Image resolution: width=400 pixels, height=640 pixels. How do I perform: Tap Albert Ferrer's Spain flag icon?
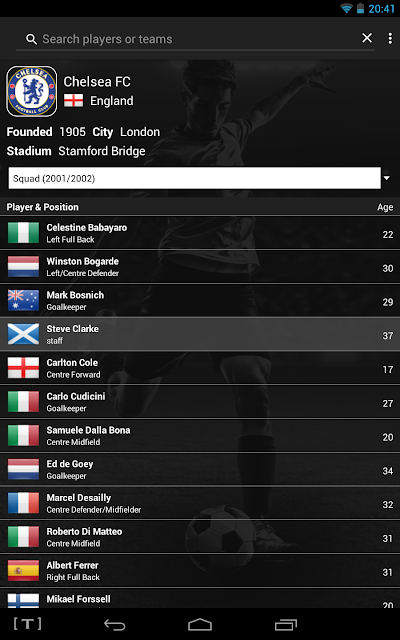[x=23, y=571]
